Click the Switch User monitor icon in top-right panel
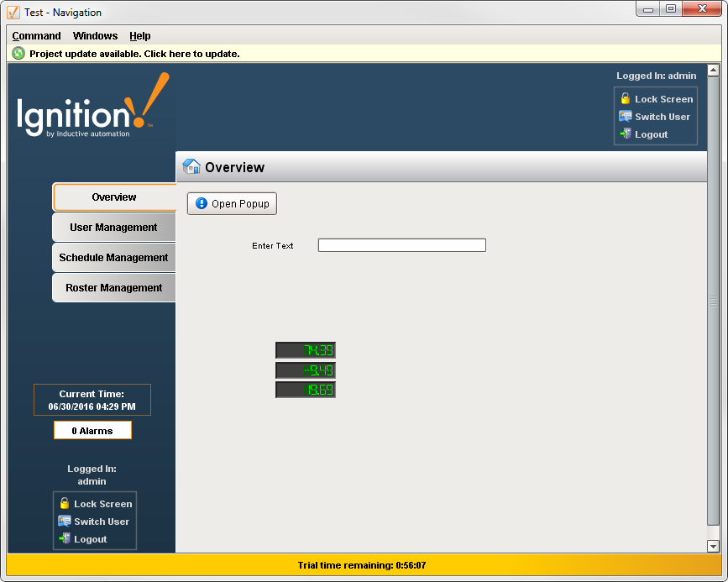 coord(625,116)
